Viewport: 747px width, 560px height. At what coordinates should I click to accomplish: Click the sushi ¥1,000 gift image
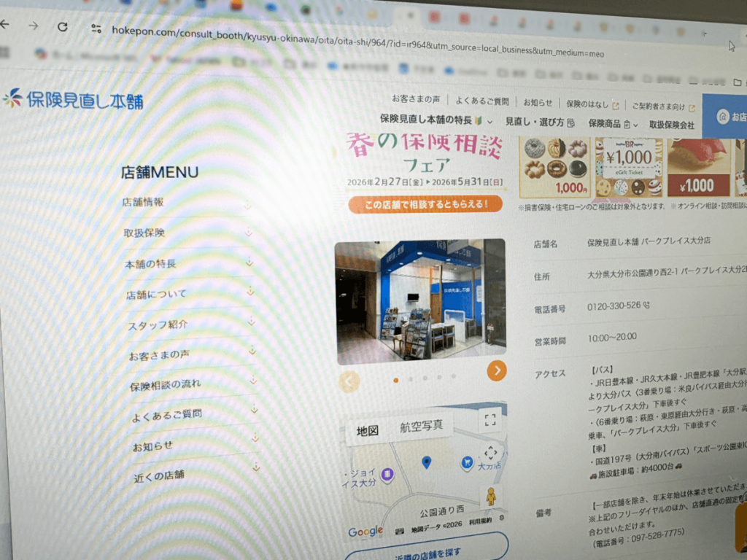(698, 167)
